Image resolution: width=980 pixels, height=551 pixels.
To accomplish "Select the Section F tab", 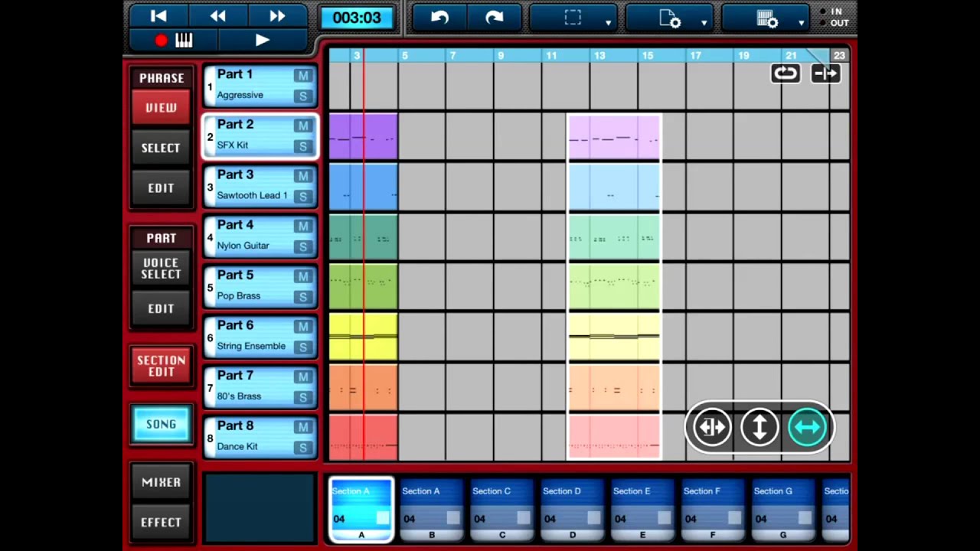I will (x=713, y=510).
